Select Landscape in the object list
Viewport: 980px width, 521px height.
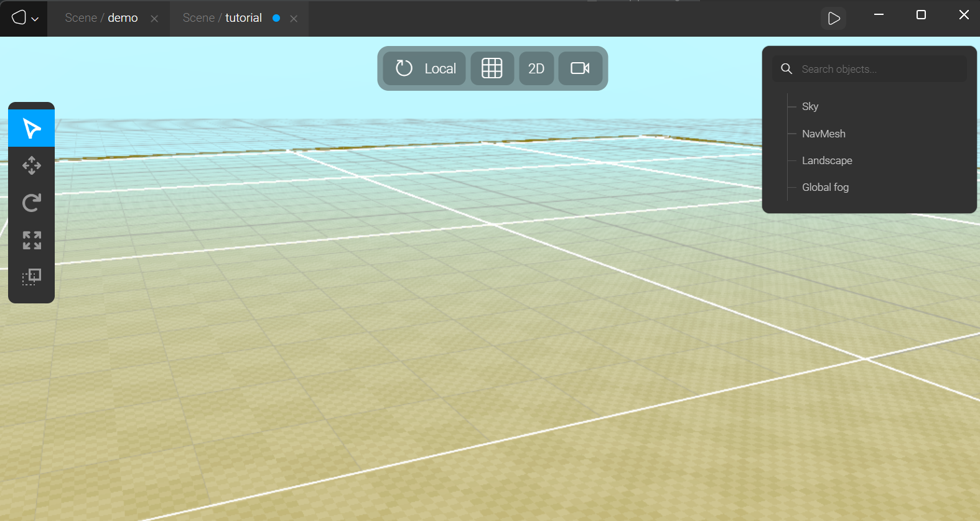(827, 160)
